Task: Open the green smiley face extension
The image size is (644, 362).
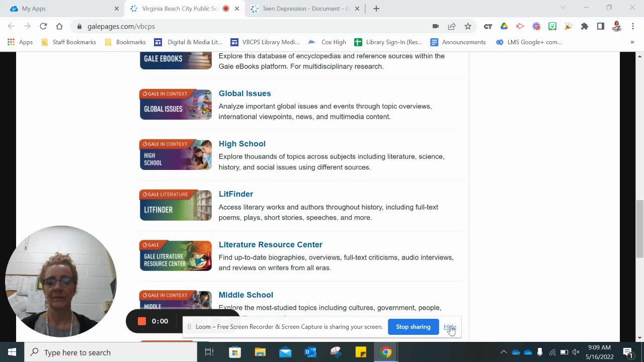Action: click(x=552, y=26)
